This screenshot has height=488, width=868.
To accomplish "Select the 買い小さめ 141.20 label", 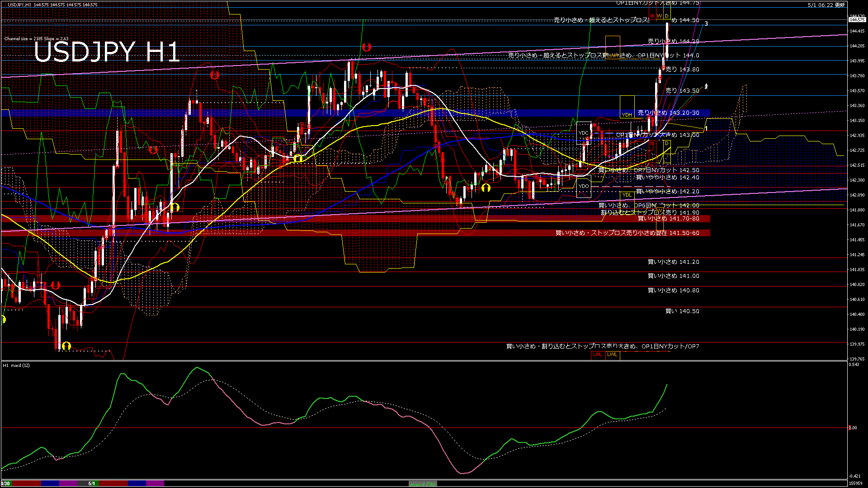I will point(674,262).
